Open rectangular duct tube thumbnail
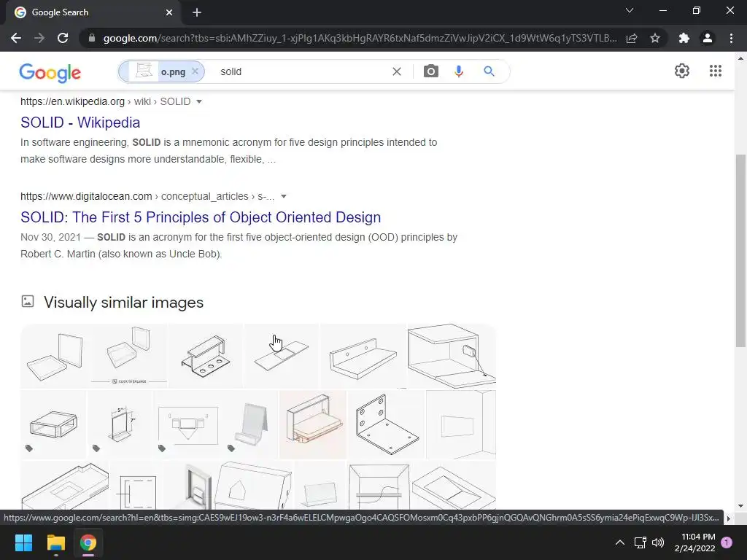 click(53, 424)
